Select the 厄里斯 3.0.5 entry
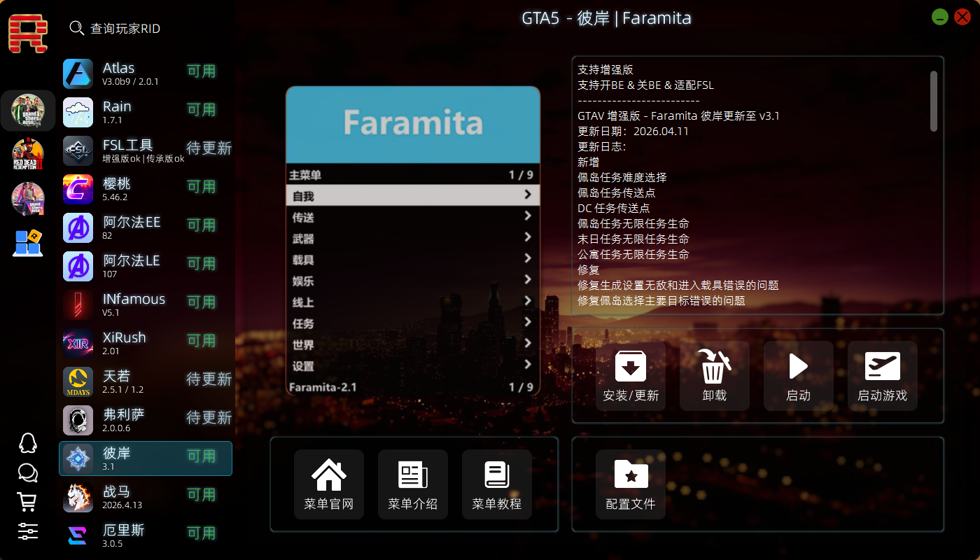 point(146,535)
